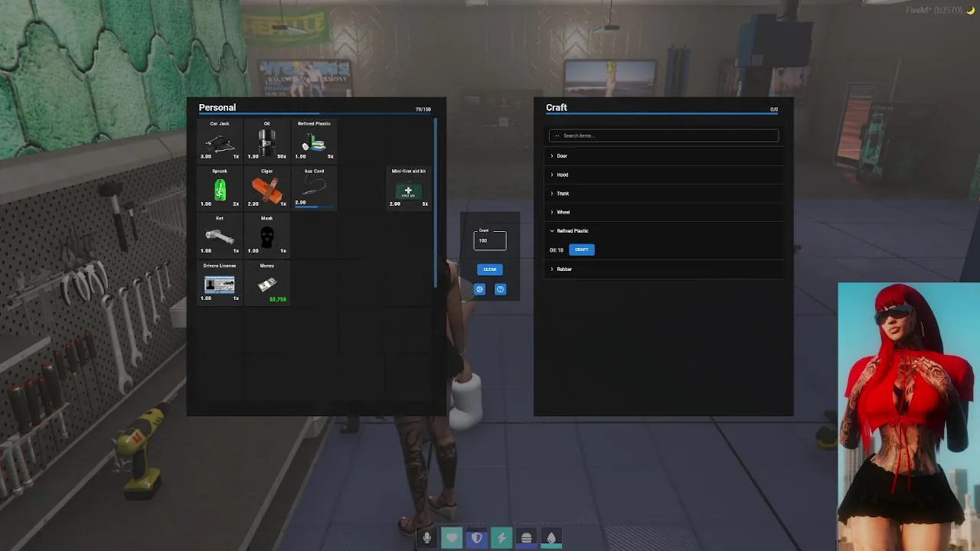Click the character preview thumbnail
Viewport: 980px width, 551px height.
909,417
